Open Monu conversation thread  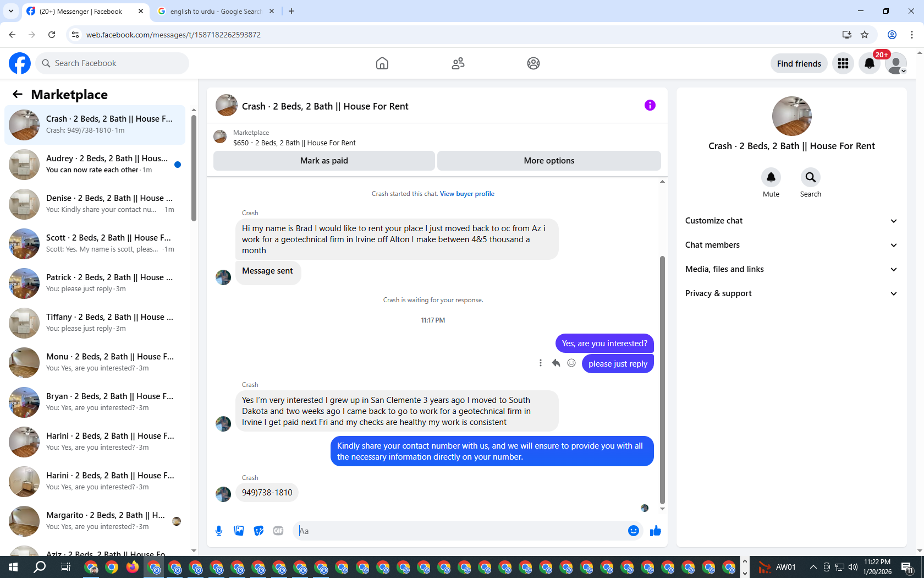coord(95,363)
